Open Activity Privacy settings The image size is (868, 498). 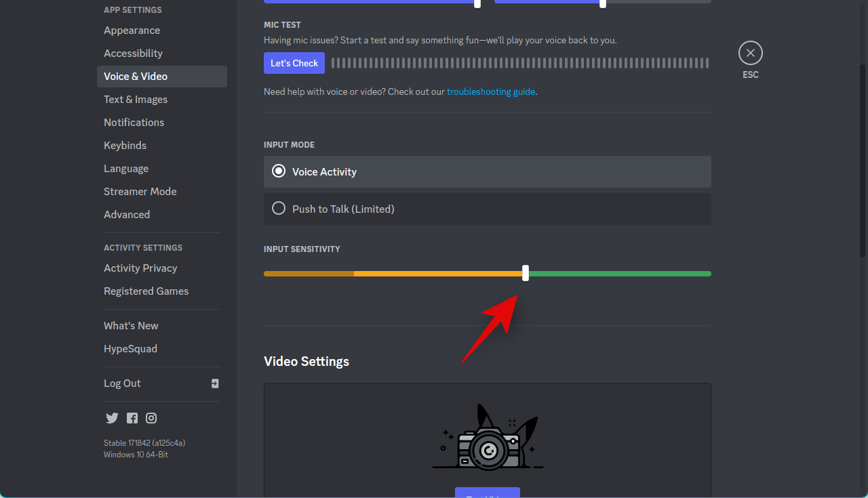[140, 268]
